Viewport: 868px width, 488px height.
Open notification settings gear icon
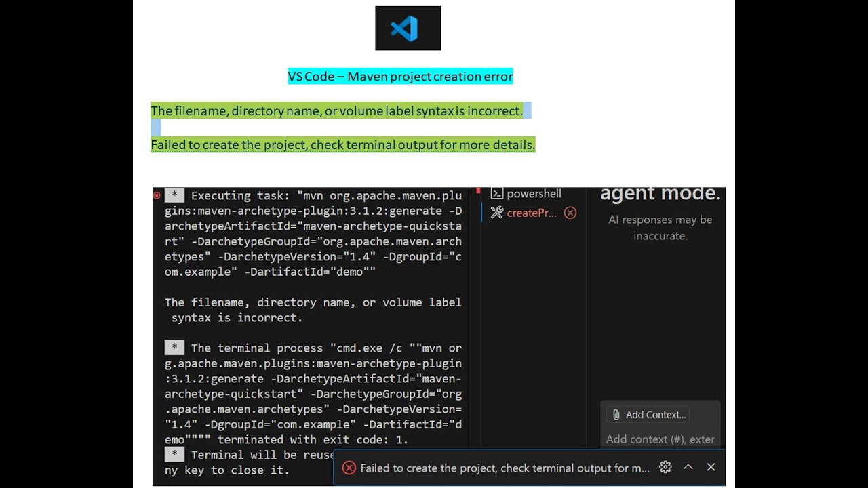pyautogui.click(x=665, y=467)
